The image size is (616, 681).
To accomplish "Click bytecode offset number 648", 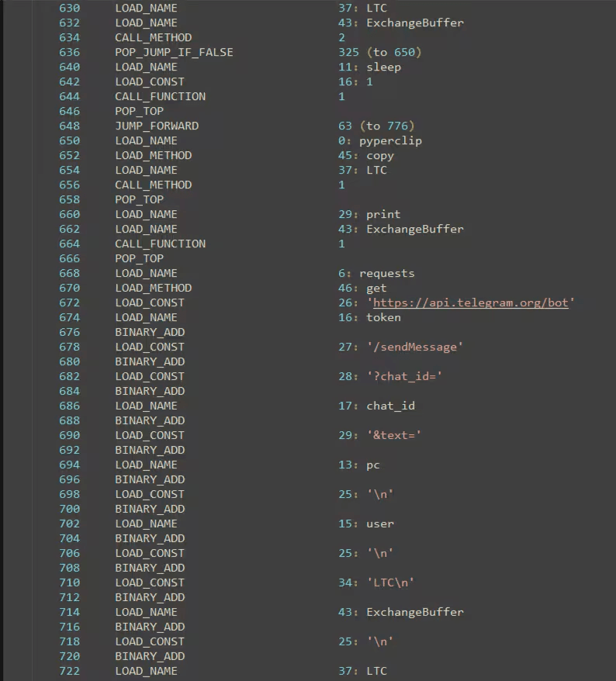I will coord(70,126).
